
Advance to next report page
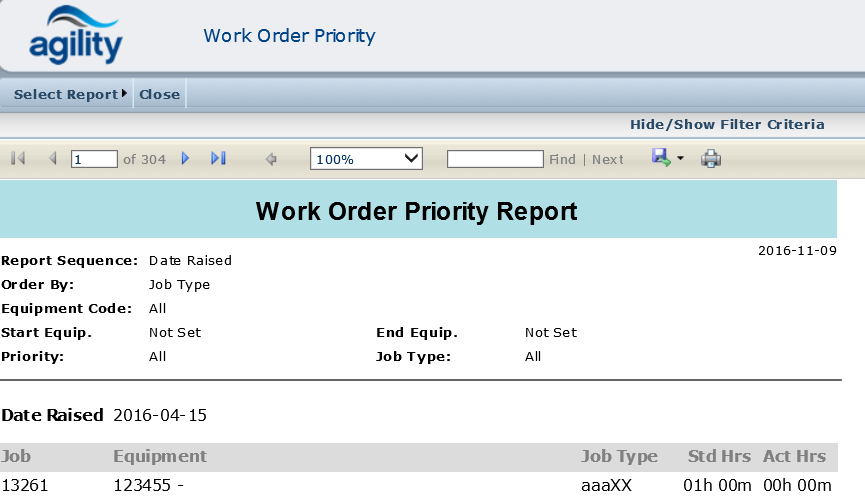click(x=185, y=159)
